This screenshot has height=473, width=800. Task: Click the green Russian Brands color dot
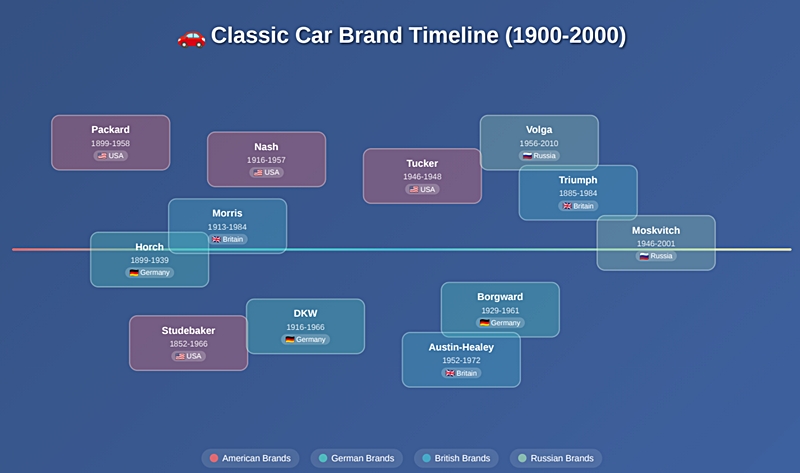click(522, 458)
